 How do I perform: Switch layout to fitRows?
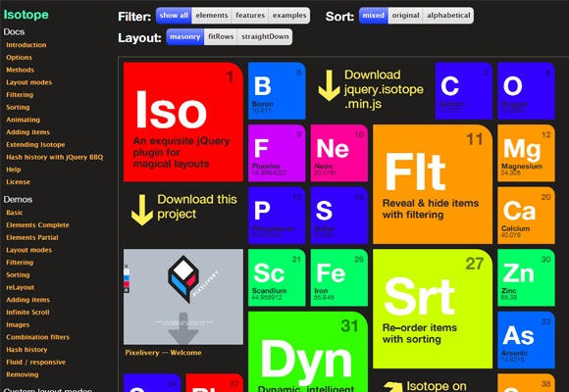221,37
